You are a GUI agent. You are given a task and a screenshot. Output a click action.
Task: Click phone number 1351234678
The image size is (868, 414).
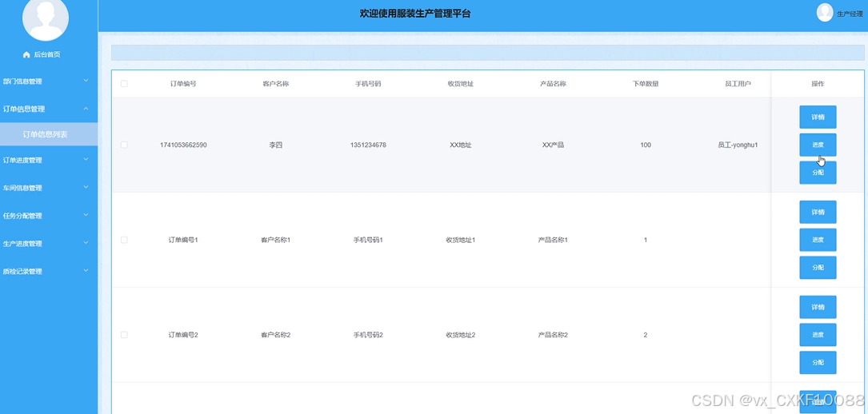click(x=368, y=145)
